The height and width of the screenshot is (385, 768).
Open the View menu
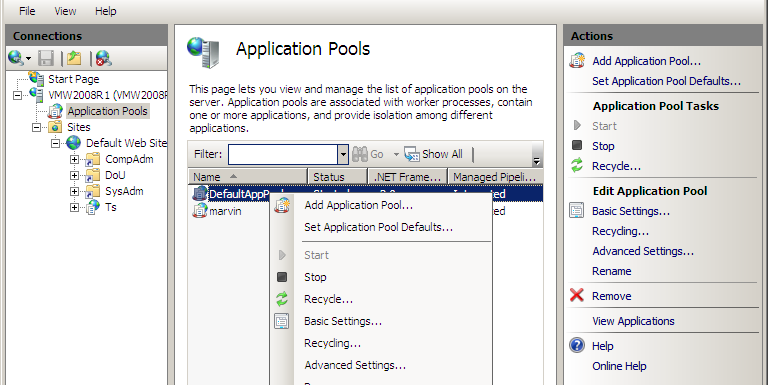tap(65, 11)
